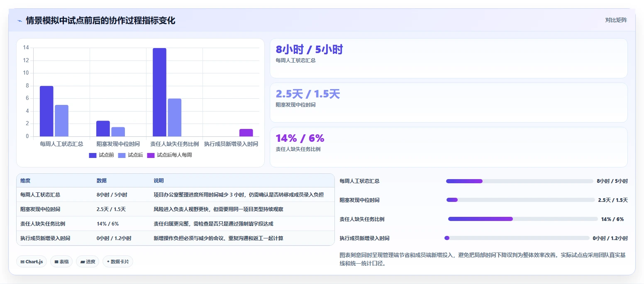
Task: Click the 数据卡片 tag
Action: point(118,262)
